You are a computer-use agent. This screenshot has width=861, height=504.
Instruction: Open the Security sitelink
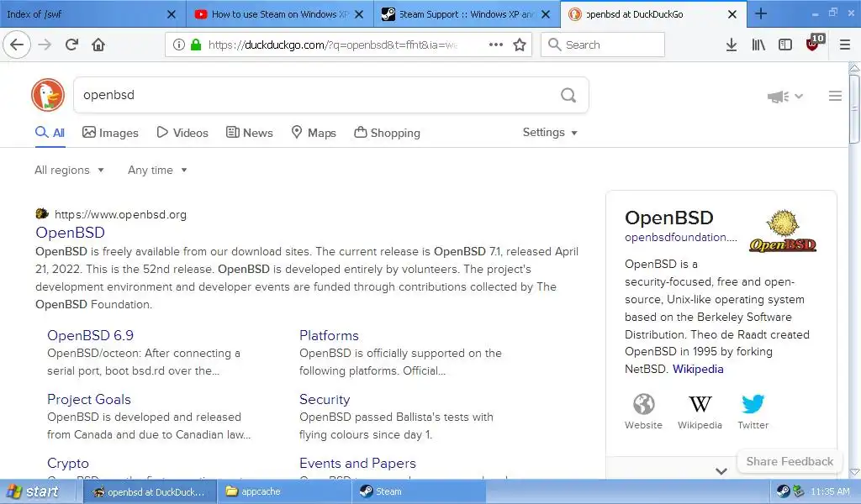pos(325,399)
